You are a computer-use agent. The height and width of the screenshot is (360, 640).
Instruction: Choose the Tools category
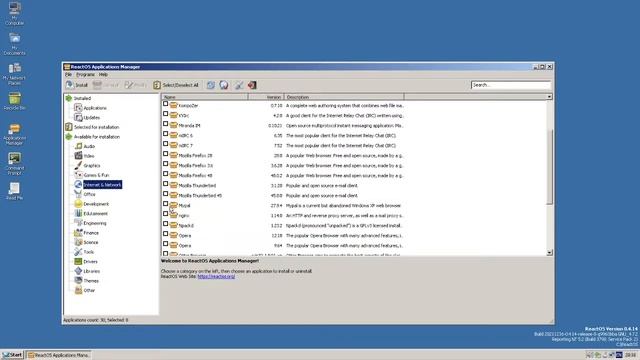click(89, 252)
